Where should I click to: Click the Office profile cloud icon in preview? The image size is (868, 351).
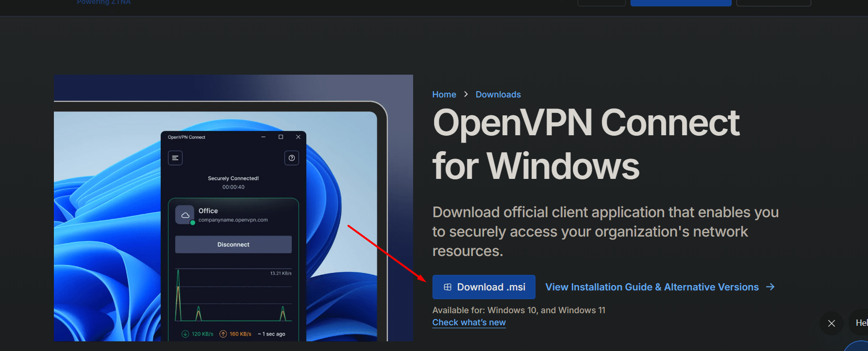pyautogui.click(x=185, y=215)
